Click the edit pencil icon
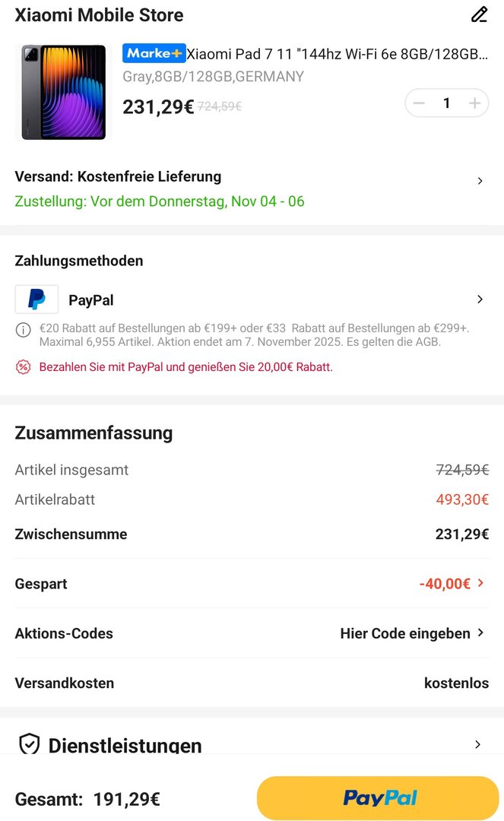Image resolution: width=504 pixels, height=821 pixels. (x=479, y=14)
